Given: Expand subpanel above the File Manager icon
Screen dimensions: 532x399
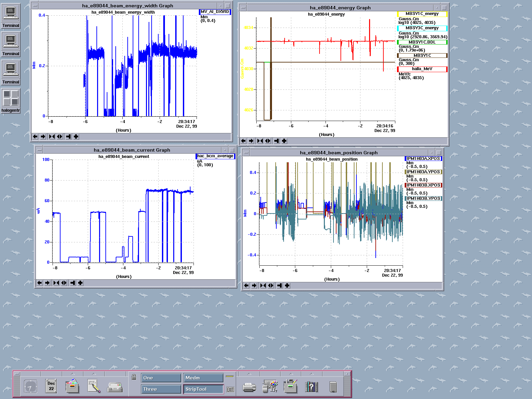Looking at the screenshot, I should (72, 374).
